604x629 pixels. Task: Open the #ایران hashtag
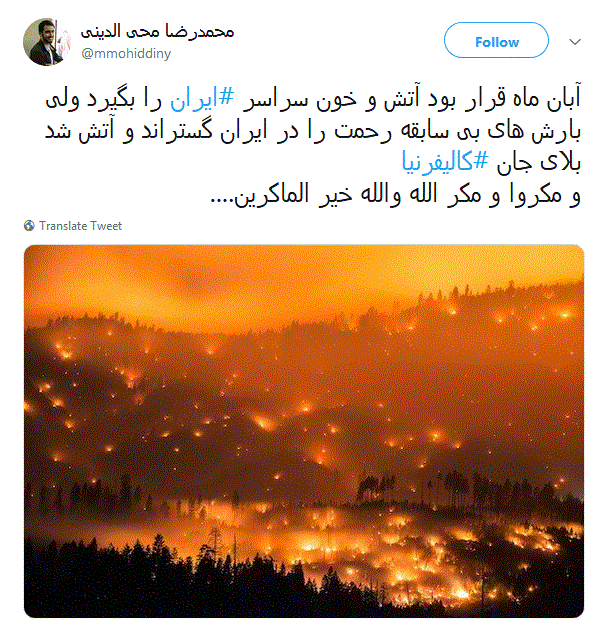point(202,99)
